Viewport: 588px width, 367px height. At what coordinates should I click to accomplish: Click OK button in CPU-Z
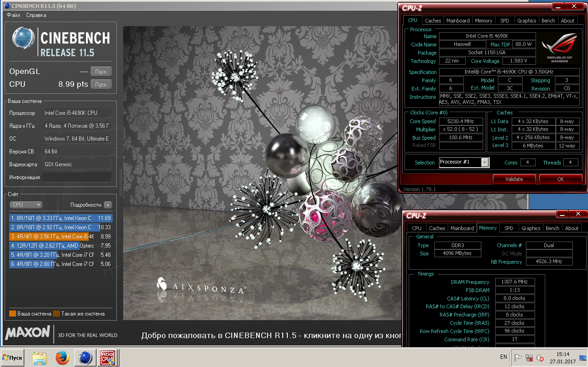pyautogui.click(x=560, y=179)
